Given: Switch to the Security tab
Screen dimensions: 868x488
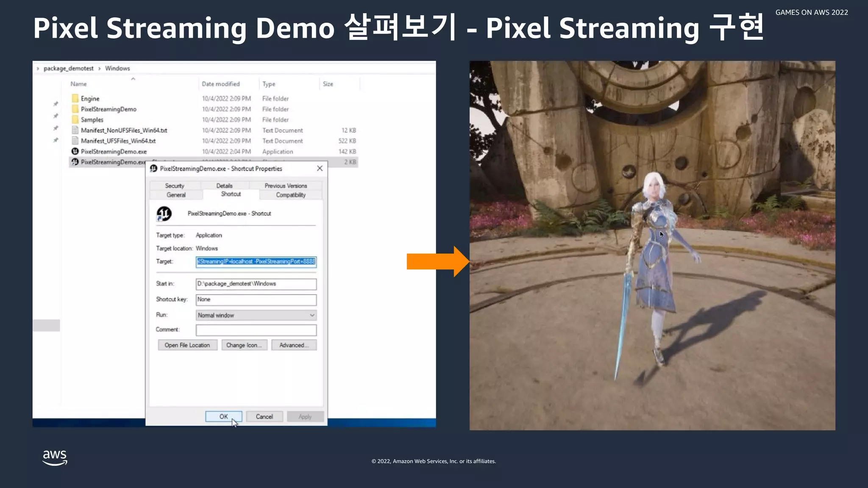Looking at the screenshot, I should click(x=175, y=186).
